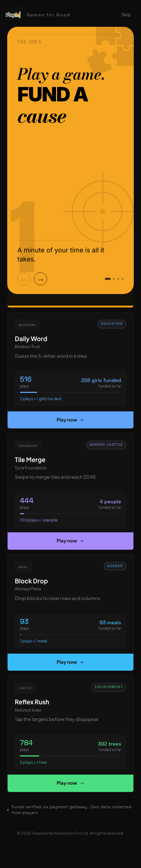Skip the intro carousel

click(x=126, y=15)
